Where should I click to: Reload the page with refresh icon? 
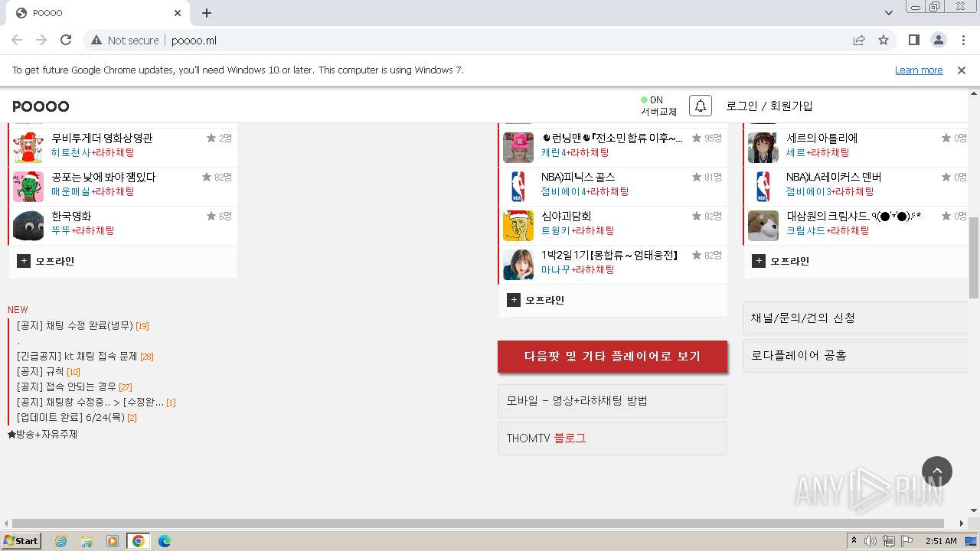pos(66,40)
